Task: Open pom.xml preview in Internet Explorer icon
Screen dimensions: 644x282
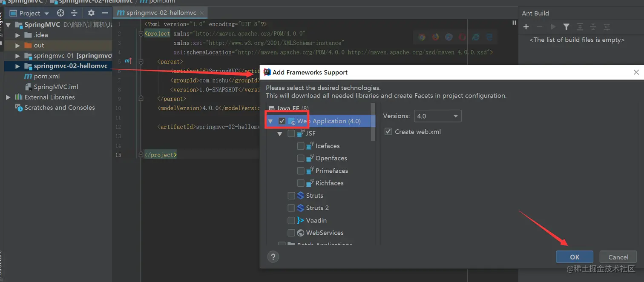Action: [x=476, y=37]
